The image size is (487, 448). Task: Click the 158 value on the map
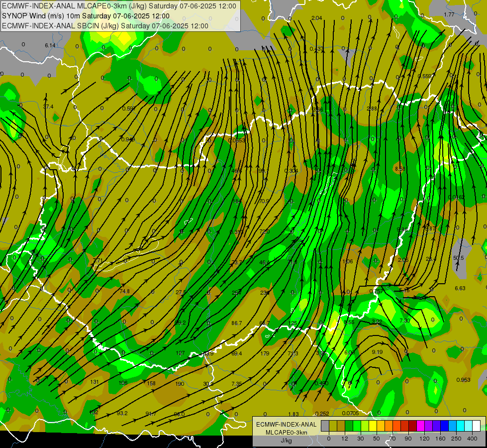[151, 383]
